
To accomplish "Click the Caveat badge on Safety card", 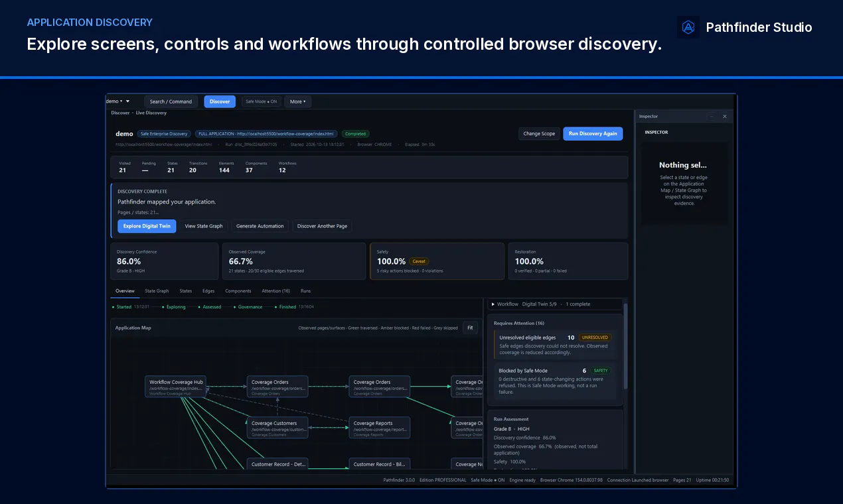I will [x=419, y=261].
